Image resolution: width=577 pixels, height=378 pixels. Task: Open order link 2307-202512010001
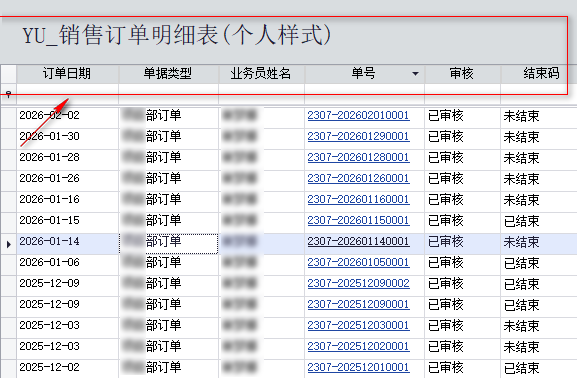358,367
